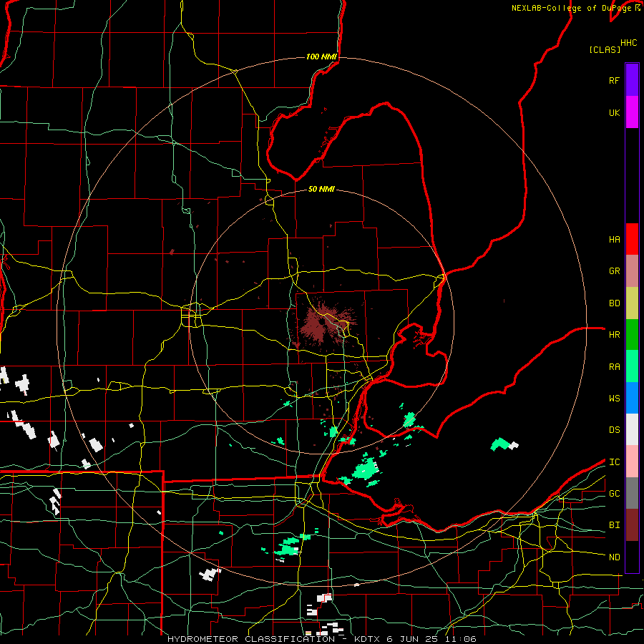This screenshot has width=644, height=644.
Task: Click the purple RF legend color block
Action: (x=632, y=80)
